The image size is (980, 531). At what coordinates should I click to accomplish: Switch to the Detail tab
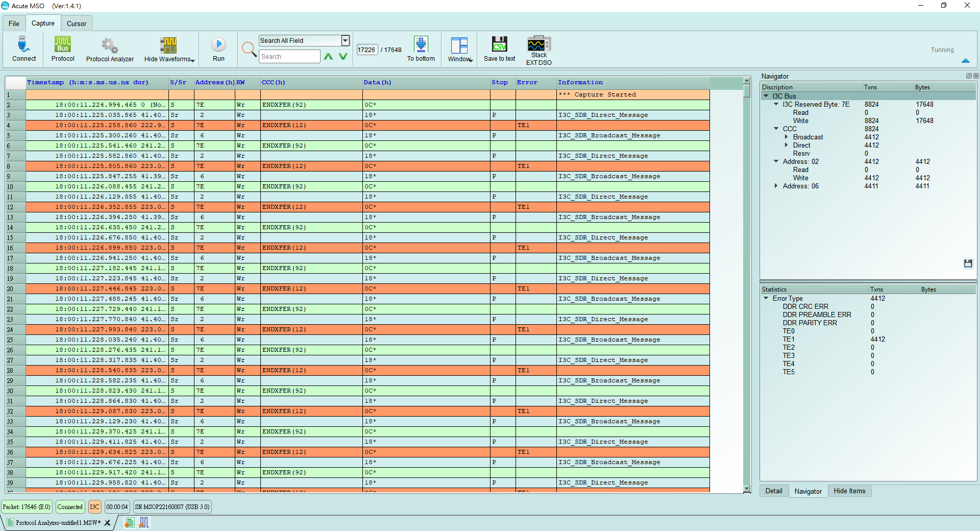tap(774, 491)
